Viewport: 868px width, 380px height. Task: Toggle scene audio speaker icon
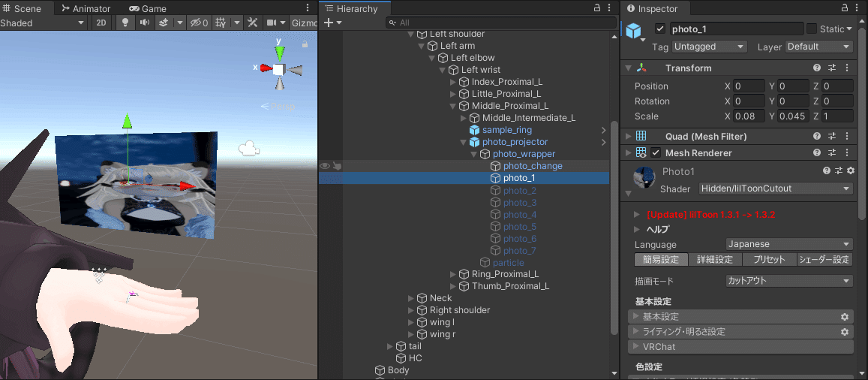(x=144, y=23)
